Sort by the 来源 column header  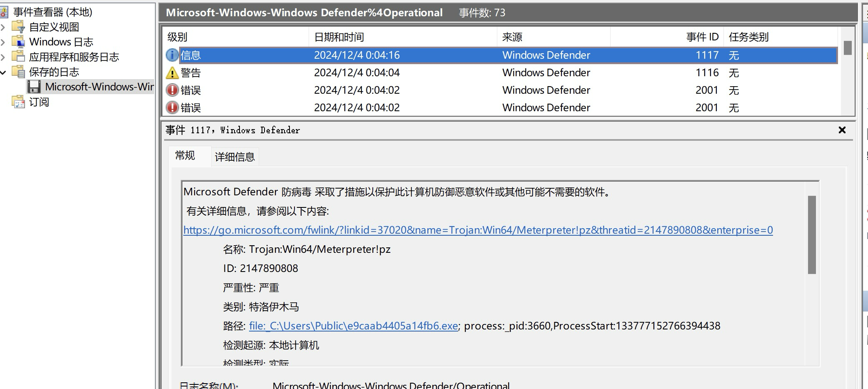(554, 37)
